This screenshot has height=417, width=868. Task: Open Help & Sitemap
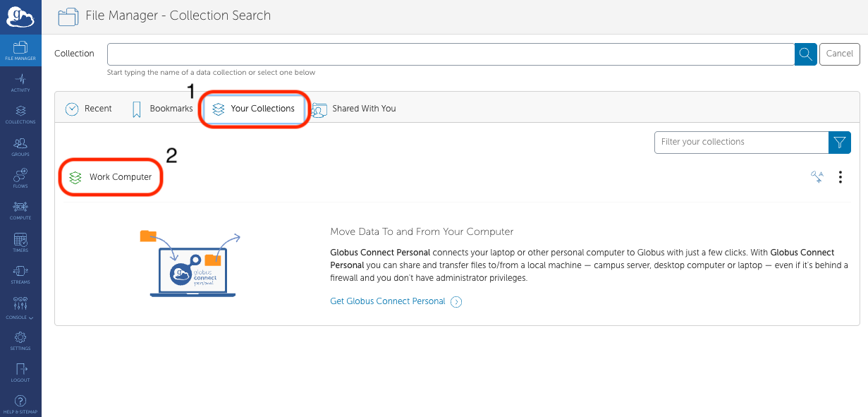[x=20, y=405]
